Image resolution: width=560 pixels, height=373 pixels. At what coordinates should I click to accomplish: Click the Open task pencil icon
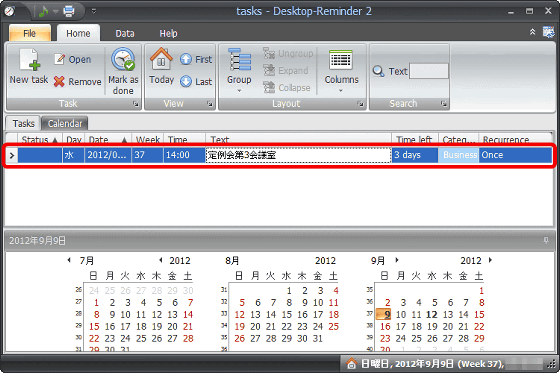[x=59, y=59]
